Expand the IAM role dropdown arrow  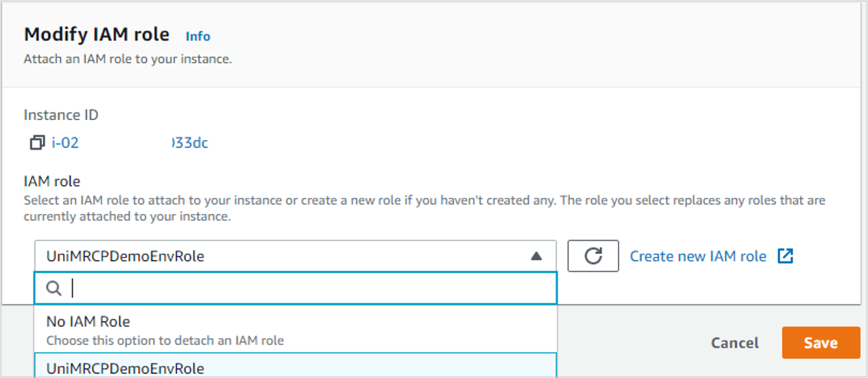tap(537, 256)
